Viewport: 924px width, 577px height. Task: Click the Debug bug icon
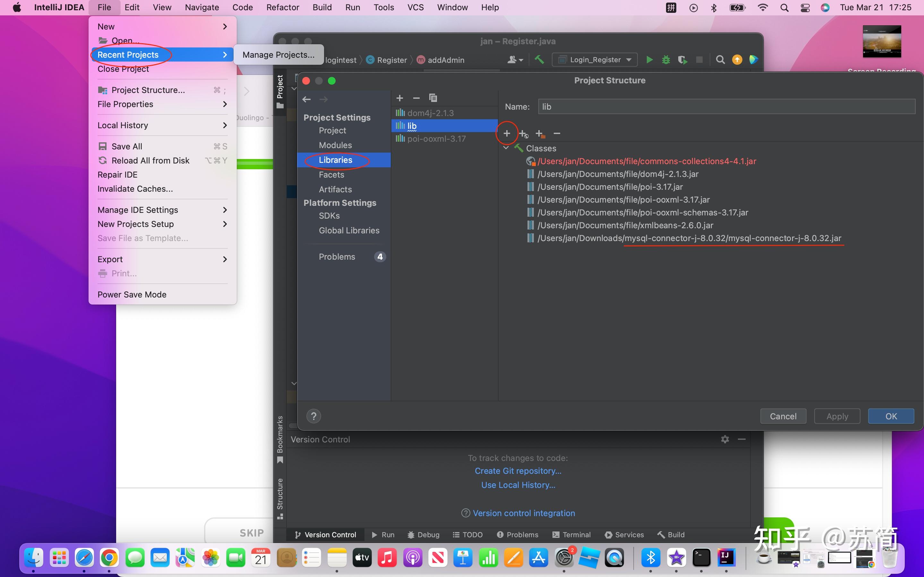pyautogui.click(x=666, y=60)
